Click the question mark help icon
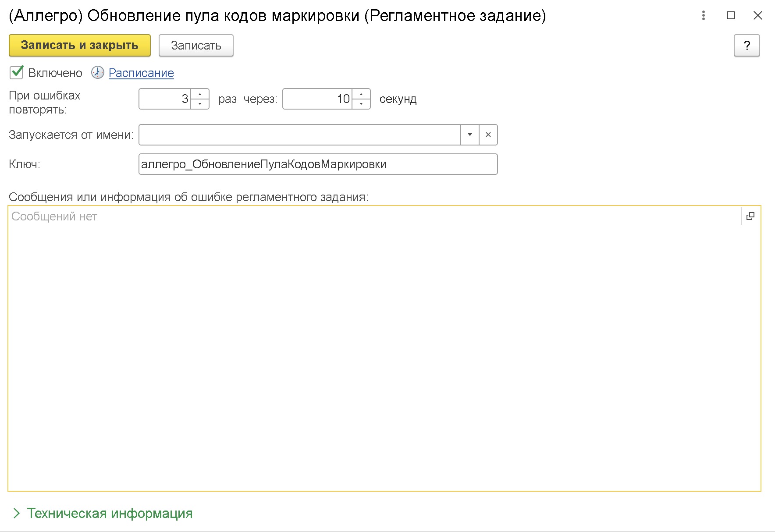The width and height of the screenshot is (775, 532). 747,45
